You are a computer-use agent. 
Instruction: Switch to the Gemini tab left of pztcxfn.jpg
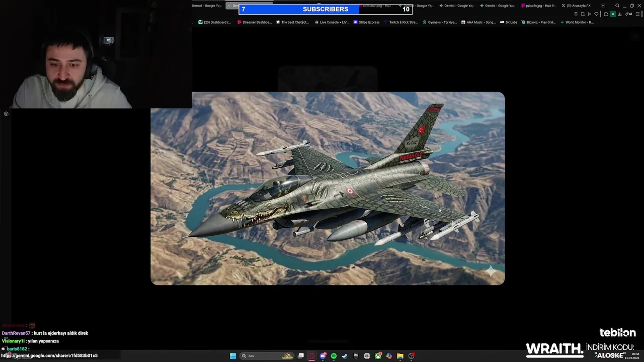pyautogui.click(x=497, y=6)
